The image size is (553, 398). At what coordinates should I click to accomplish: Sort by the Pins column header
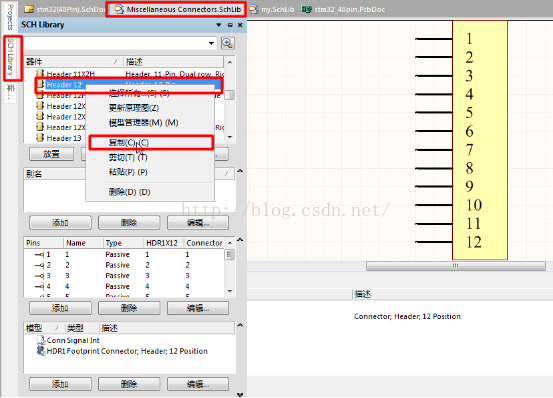pos(43,243)
